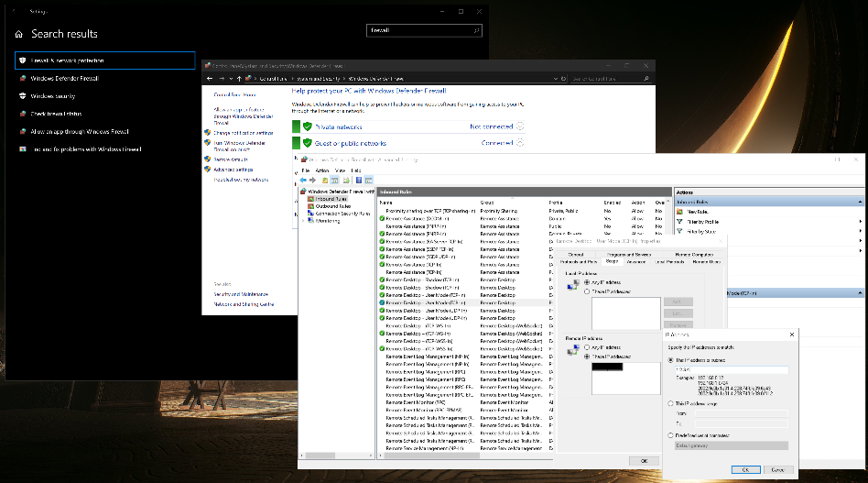Open the predefined set of computers dropdown
The width and height of the screenshot is (868, 483).
(x=730, y=445)
